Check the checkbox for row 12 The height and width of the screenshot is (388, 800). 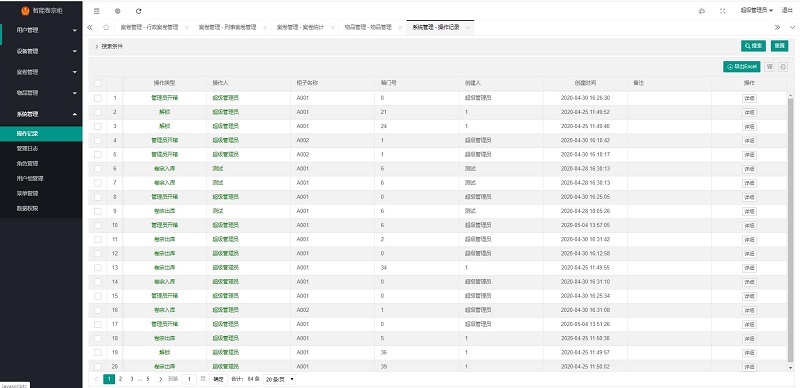point(97,253)
